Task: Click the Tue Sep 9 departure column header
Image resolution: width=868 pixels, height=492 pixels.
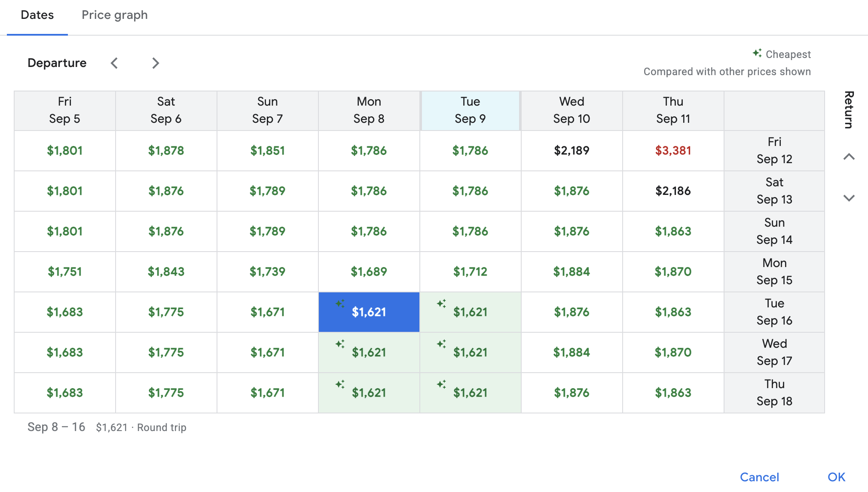Action: click(471, 110)
